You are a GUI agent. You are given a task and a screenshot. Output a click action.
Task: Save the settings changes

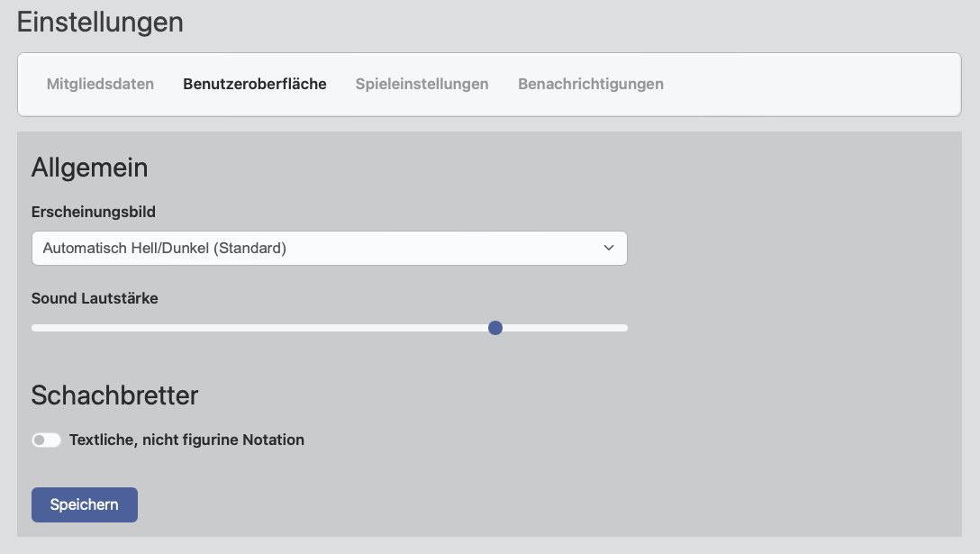coord(84,504)
